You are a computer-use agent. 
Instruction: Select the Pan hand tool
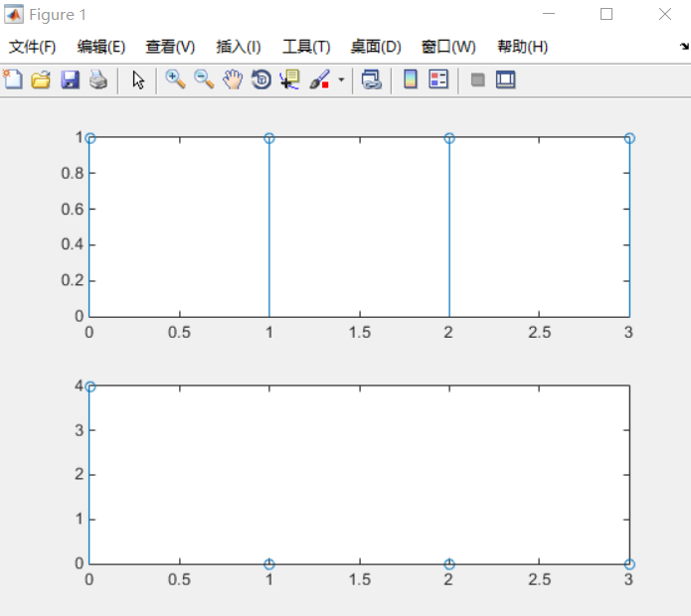[233, 79]
